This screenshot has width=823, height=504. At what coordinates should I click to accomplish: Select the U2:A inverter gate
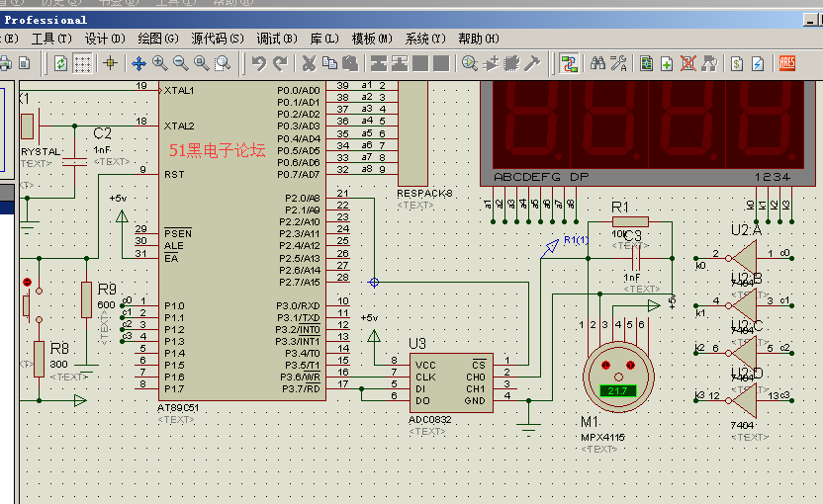(x=744, y=258)
